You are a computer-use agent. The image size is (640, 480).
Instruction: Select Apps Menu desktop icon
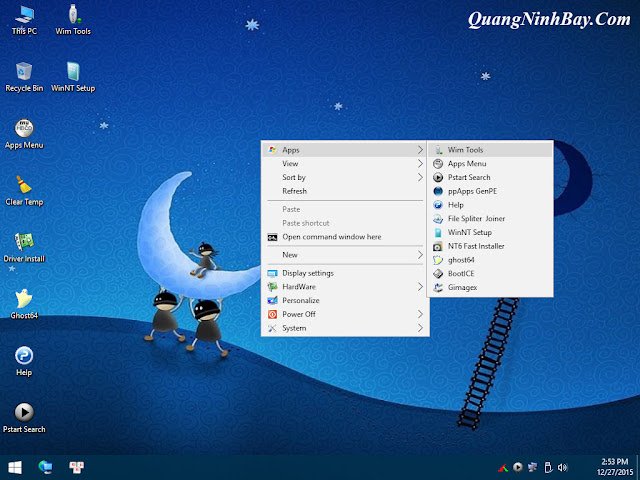[24, 134]
